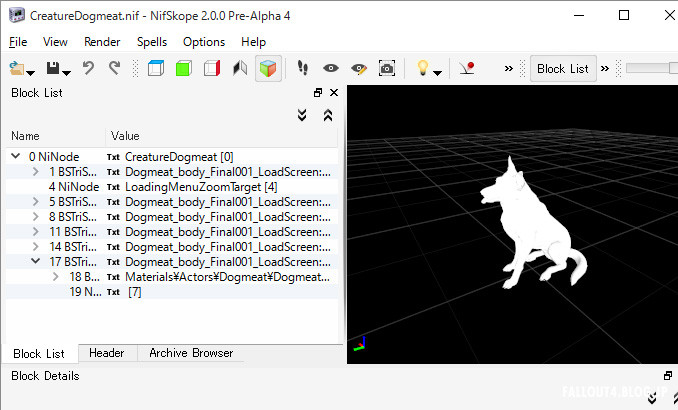
Task: Expand the 5 BSTriS... node
Action: [x=35, y=202]
